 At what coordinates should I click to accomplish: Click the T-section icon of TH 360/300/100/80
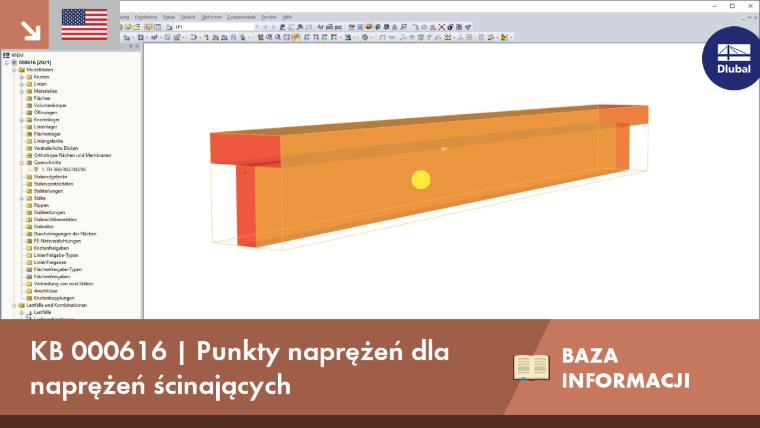pyautogui.click(x=36, y=170)
